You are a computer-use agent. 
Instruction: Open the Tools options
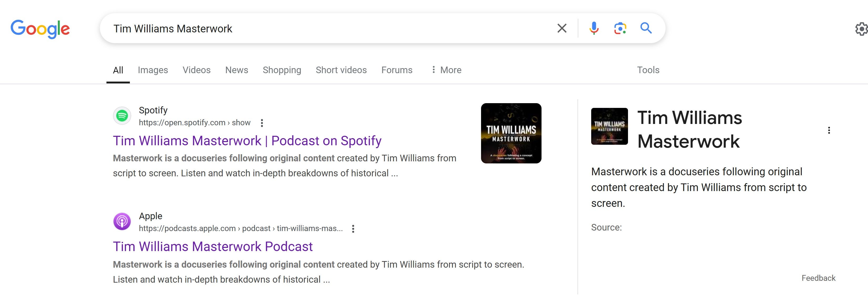click(x=648, y=70)
